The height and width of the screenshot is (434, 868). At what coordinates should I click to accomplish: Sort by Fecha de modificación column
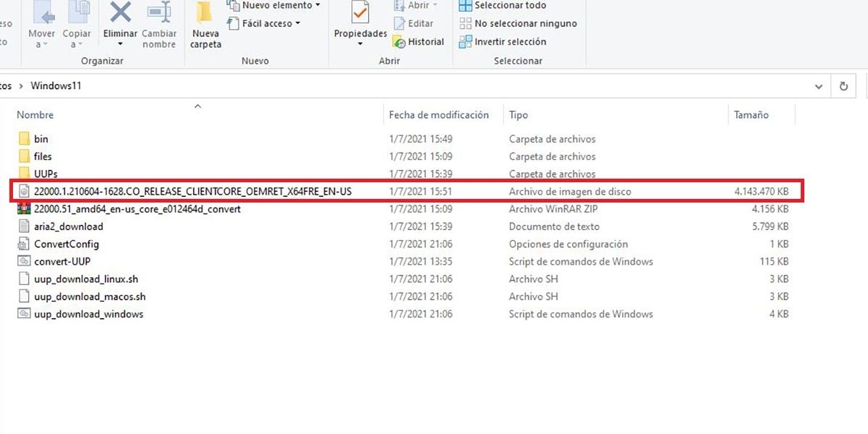[438, 115]
